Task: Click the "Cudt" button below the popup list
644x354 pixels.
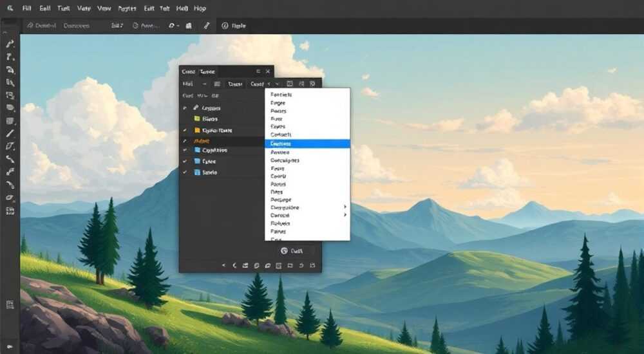Action: click(292, 251)
